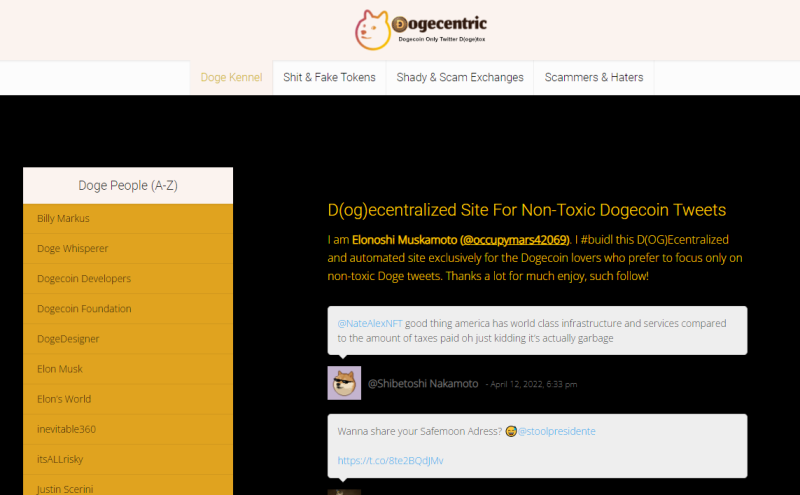
Task: Click the Dogecentric shiba logo
Action: [x=373, y=30]
